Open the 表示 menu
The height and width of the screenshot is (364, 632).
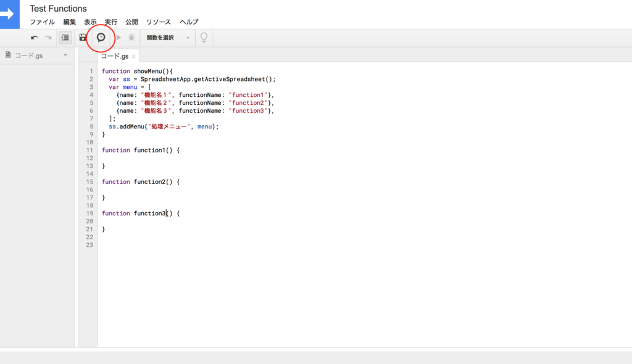pos(90,22)
